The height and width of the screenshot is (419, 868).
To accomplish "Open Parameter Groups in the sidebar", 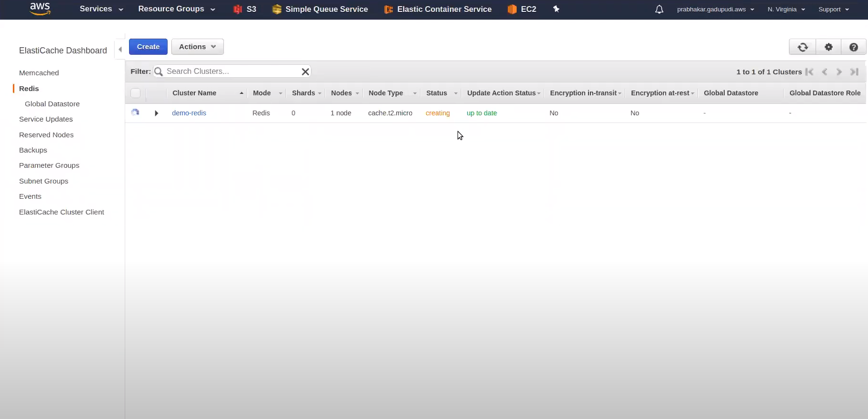I will pyautogui.click(x=49, y=165).
